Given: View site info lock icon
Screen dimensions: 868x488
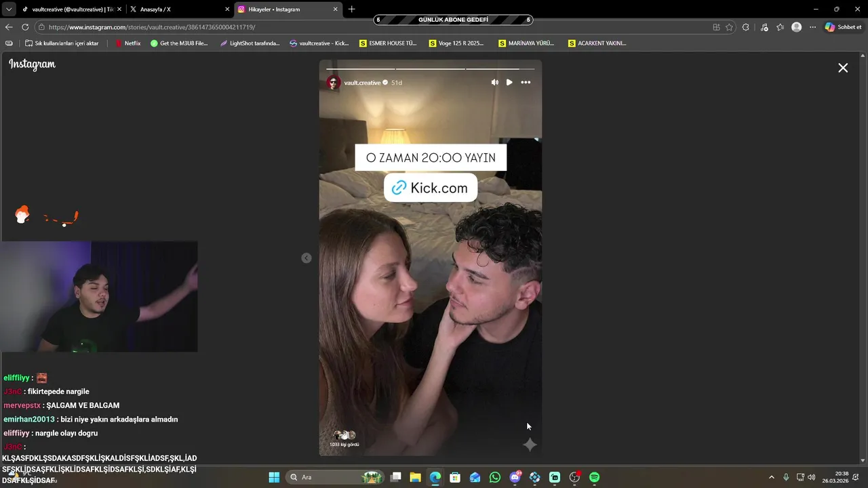Looking at the screenshot, I should click(x=41, y=27).
